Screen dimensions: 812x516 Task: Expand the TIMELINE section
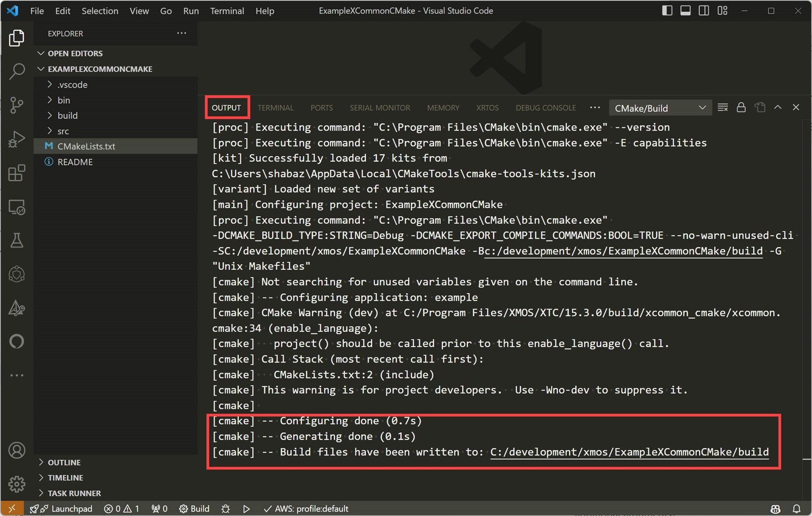116,478
